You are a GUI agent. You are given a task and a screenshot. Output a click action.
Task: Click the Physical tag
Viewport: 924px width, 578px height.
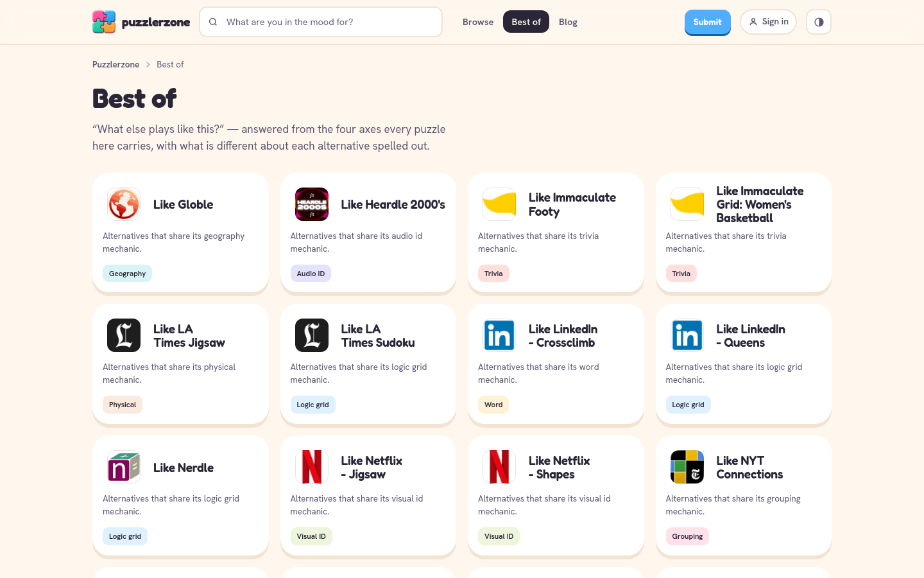pyautogui.click(x=123, y=405)
